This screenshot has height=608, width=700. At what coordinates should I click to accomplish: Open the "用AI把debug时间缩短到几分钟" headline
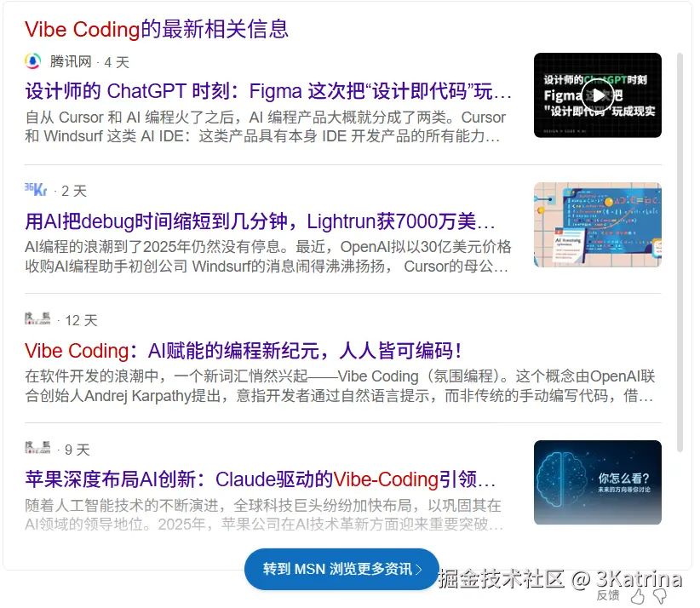[x=261, y=221]
